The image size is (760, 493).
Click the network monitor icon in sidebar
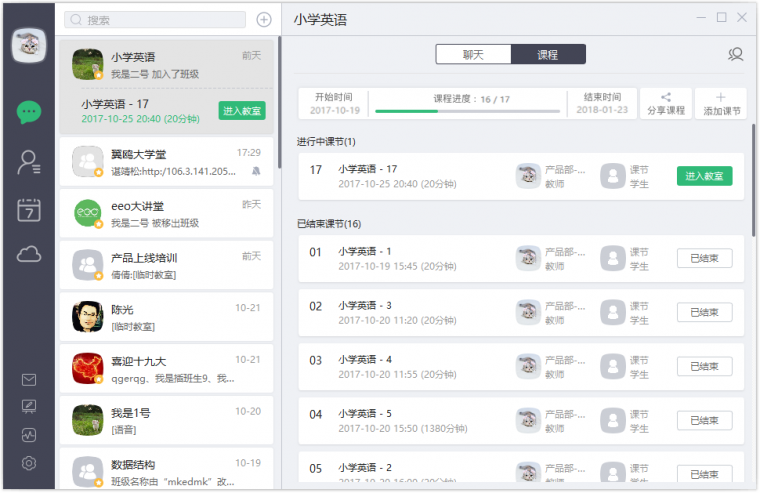click(29, 435)
